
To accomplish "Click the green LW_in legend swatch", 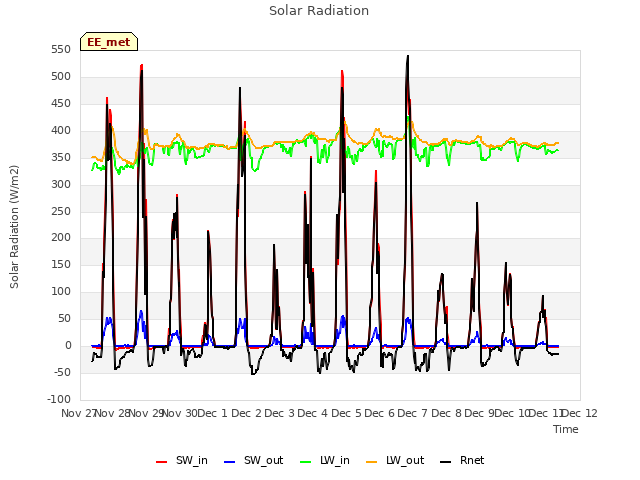I will [x=305, y=462].
